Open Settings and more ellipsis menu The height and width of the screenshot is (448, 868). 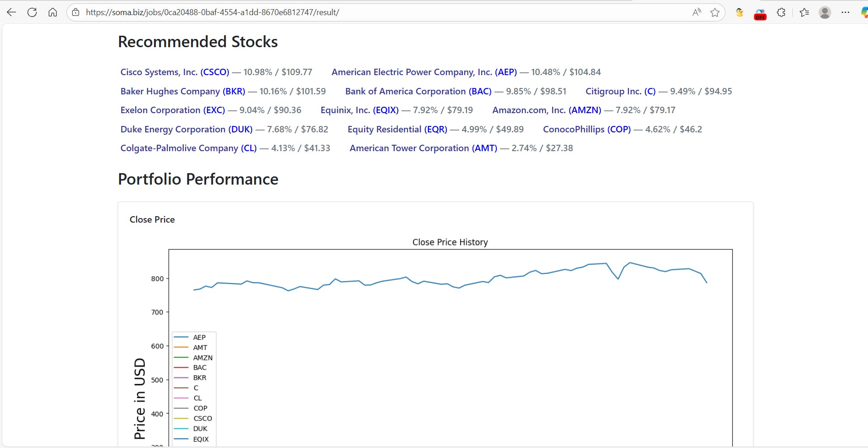pos(846,12)
